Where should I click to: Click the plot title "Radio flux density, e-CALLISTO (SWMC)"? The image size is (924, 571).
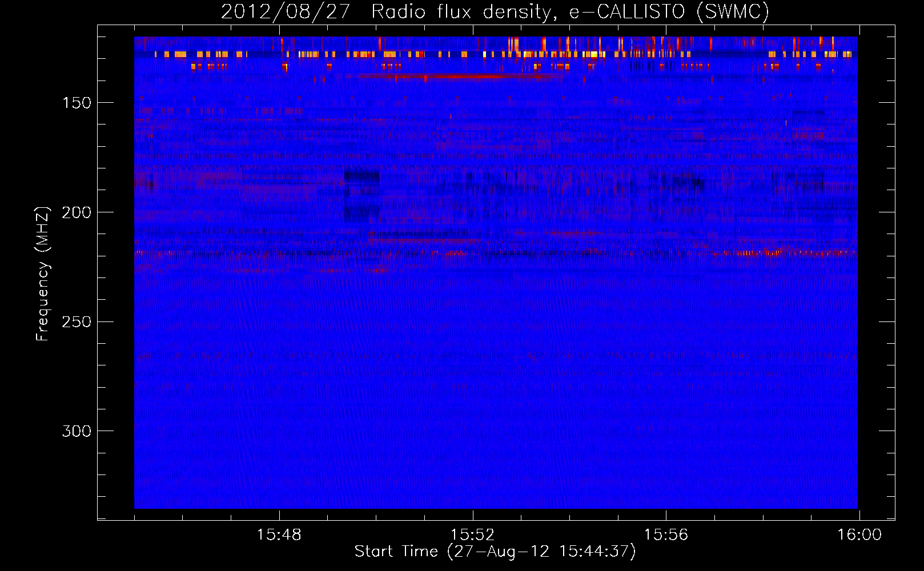(x=571, y=11)
